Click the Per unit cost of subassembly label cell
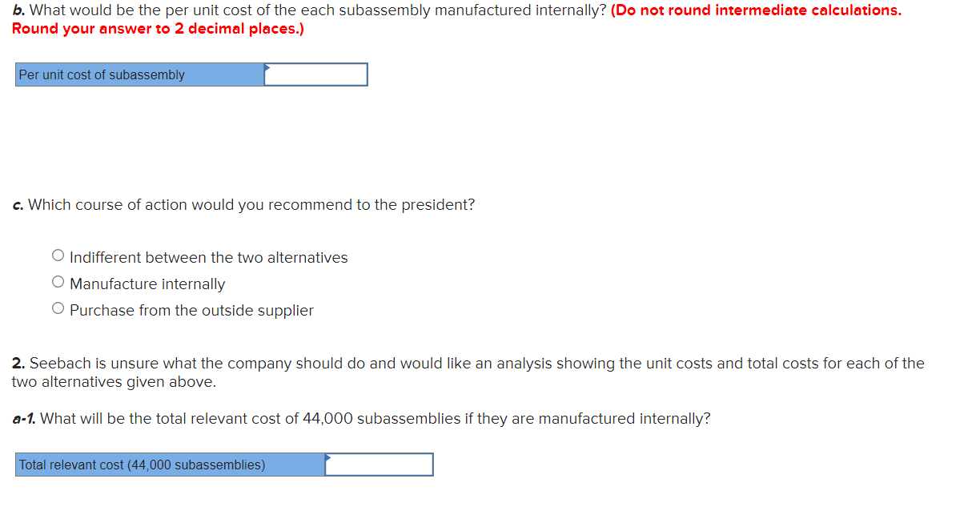This screenshot has width=980, height=519. [140, 74]
